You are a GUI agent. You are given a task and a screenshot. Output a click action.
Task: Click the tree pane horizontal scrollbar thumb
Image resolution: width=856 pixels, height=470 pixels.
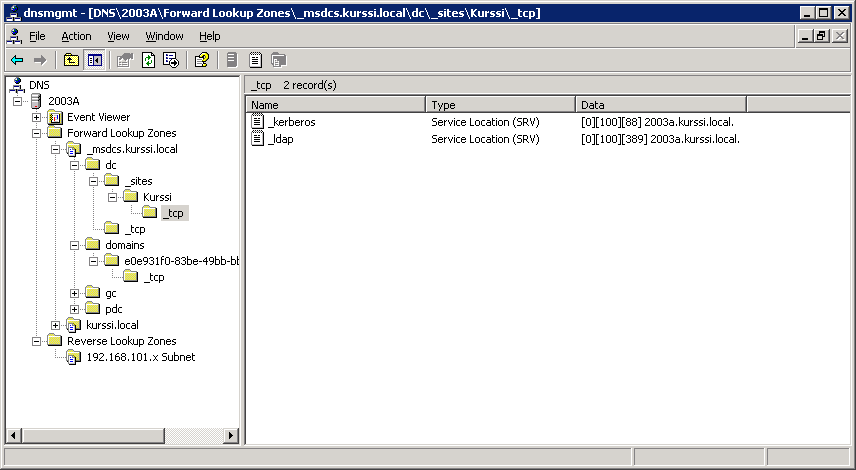pos(93,436)
